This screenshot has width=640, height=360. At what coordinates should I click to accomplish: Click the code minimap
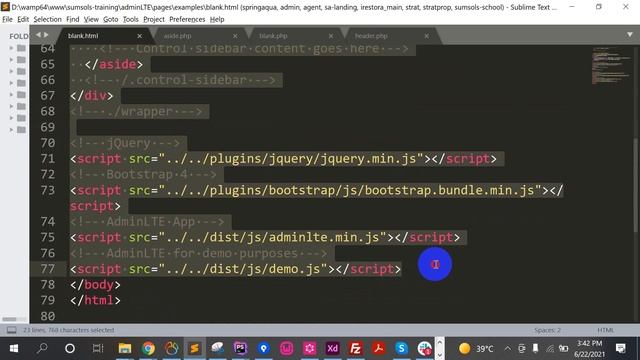[x=610, y=65]
